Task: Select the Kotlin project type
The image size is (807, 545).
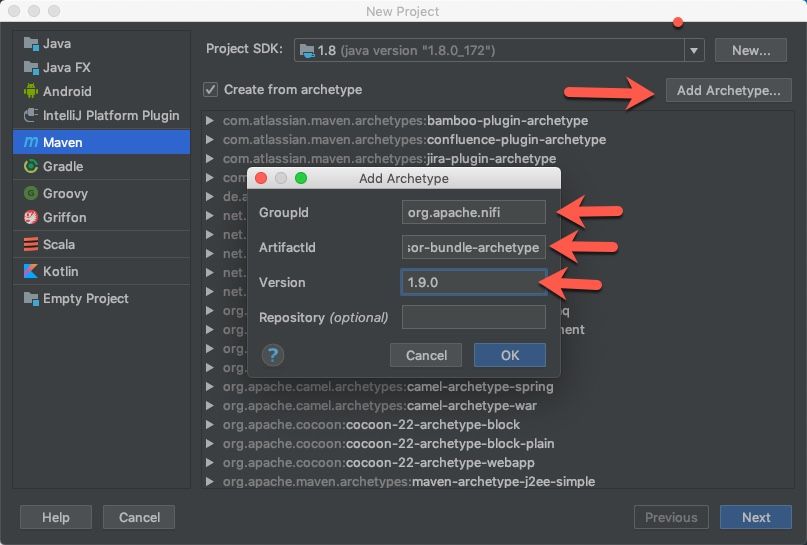Action: [101, 271]
